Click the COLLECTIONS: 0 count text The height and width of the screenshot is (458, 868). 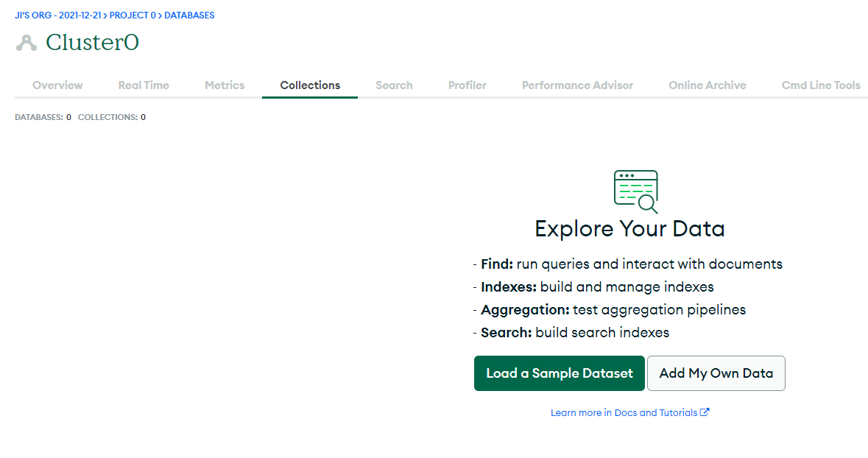coord(112,117)
